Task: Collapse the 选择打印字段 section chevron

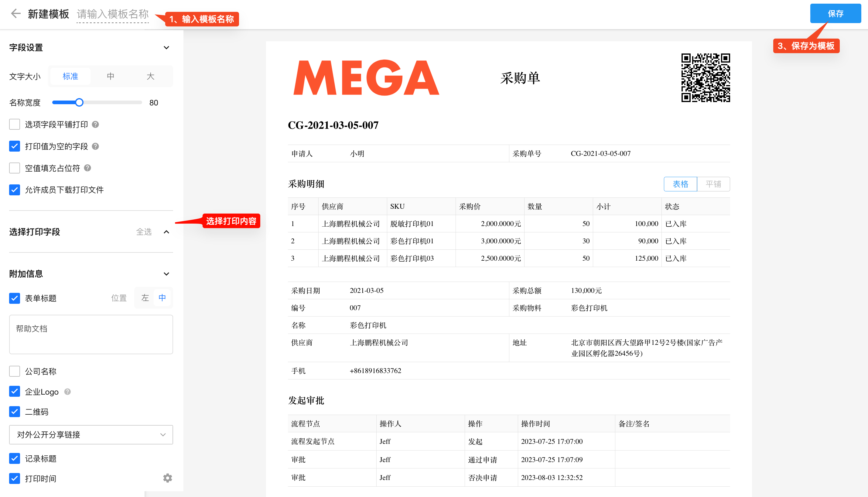Action: click(x=166, y=232)
